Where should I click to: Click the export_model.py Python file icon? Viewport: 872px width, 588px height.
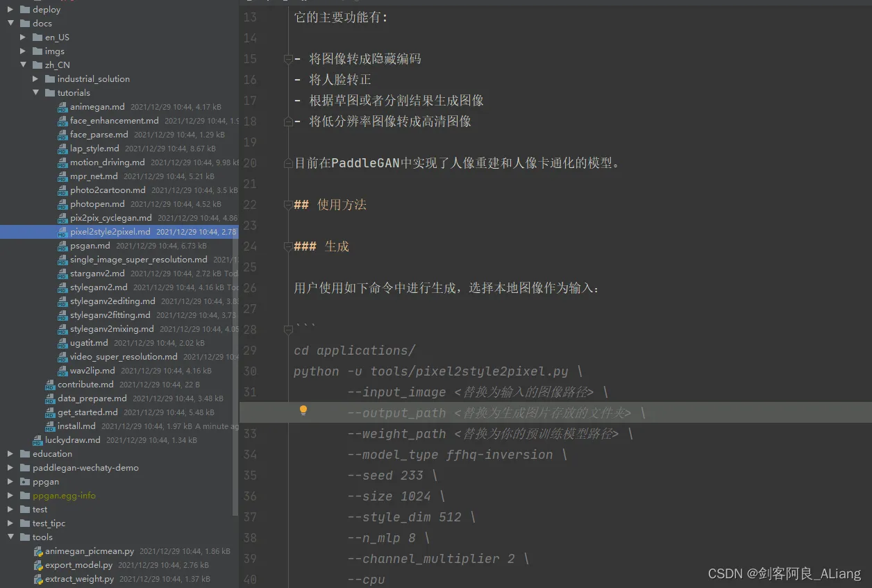[x=38, y=565]
